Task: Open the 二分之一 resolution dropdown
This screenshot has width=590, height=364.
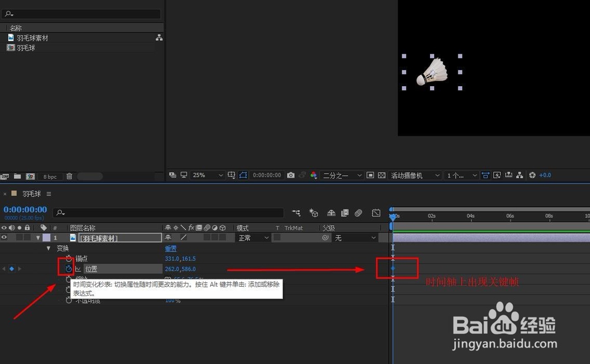Action: point(342,175)
